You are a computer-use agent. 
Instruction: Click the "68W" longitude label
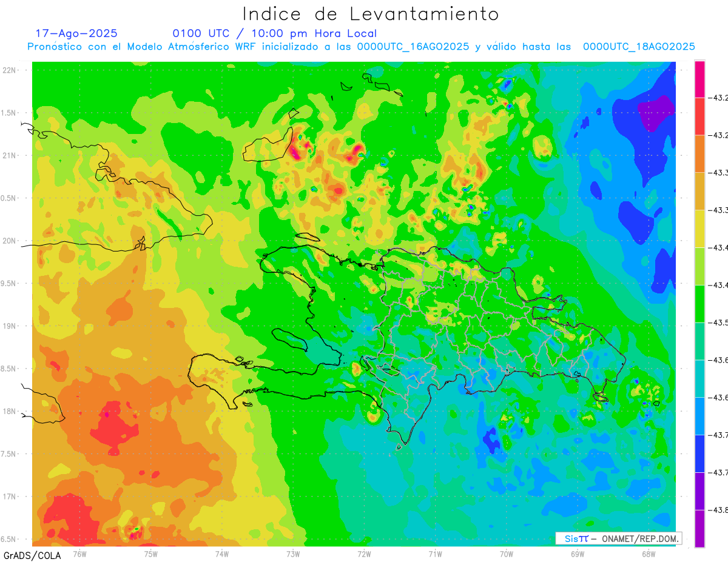pos(648,553)
